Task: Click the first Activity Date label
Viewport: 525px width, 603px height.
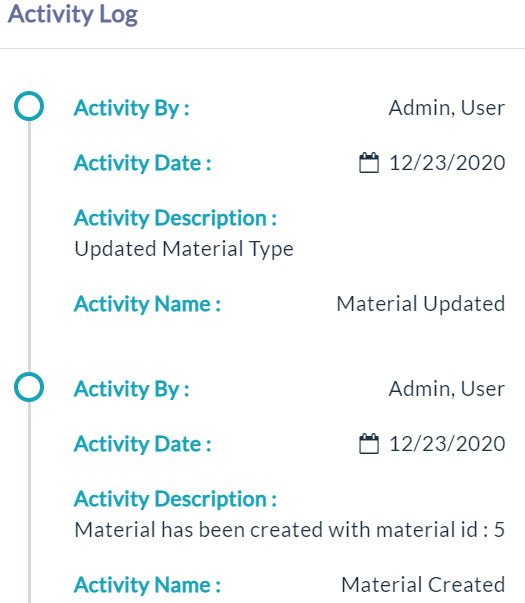Action: click(x=143, y=163)
